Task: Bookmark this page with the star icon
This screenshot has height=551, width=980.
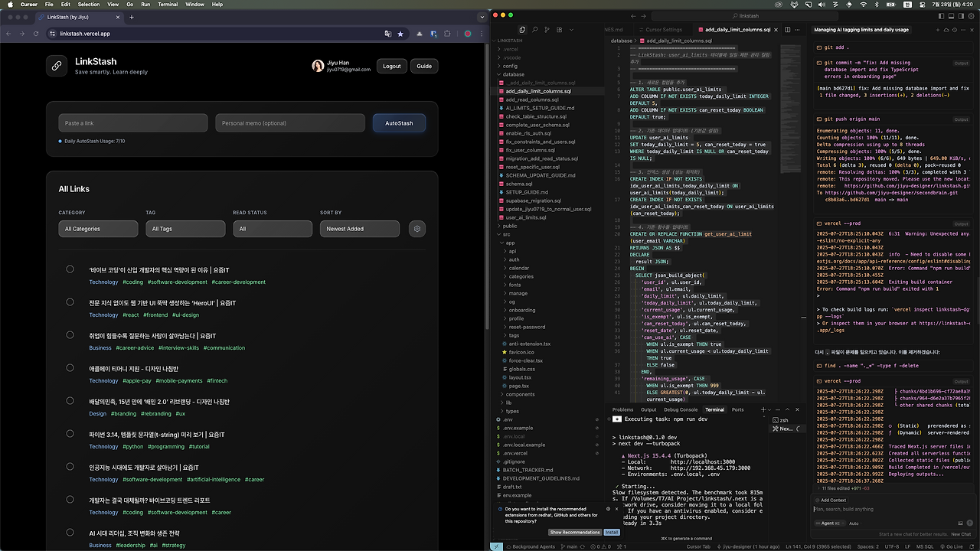Action: [400, 34]
